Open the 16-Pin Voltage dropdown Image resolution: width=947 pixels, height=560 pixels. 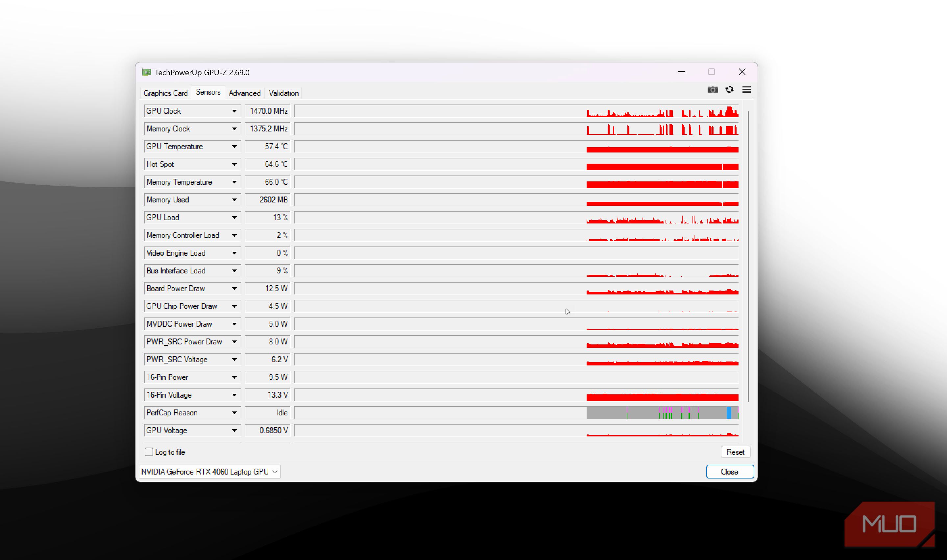(234, 395)
